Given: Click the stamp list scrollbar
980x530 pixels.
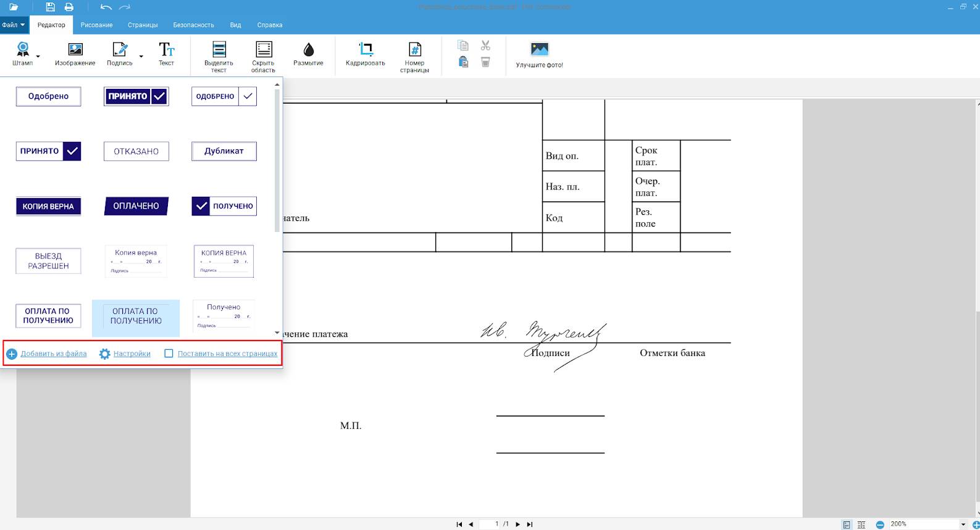Looking at the screenshot, I should coord(277,160).
